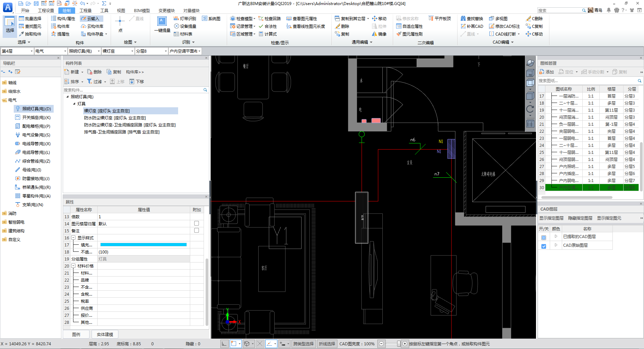This screenshot has width=644, height=349.
Task: Click the CAD图亮度 slider handle
Action: click(398, 344)
